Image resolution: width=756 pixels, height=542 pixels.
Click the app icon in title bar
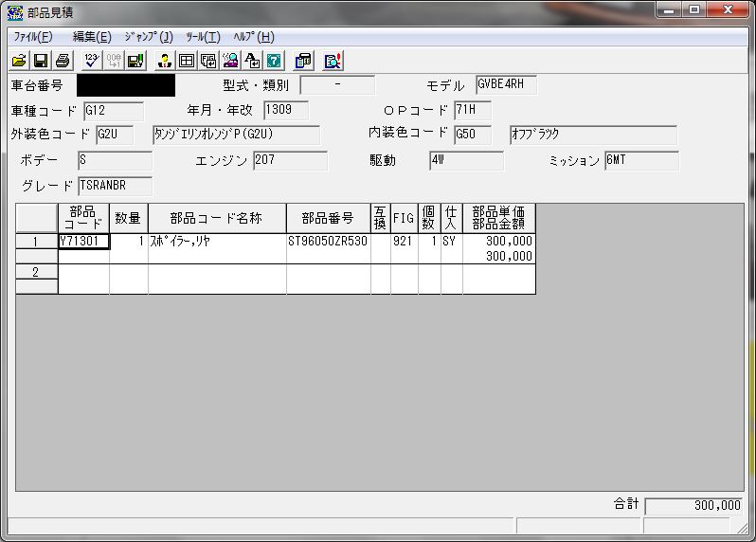click(15, 12)
